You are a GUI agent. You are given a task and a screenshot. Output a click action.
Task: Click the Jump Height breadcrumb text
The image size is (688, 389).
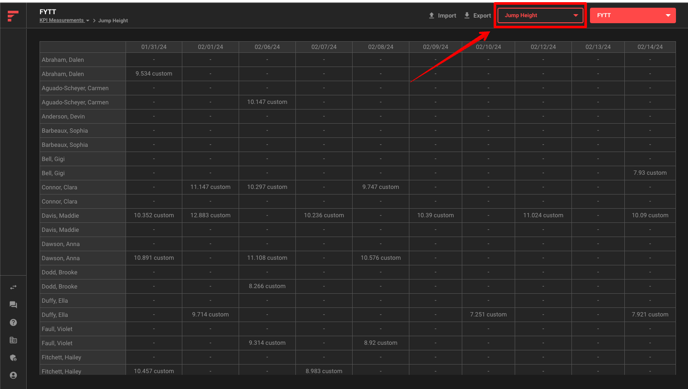point(113,21)
